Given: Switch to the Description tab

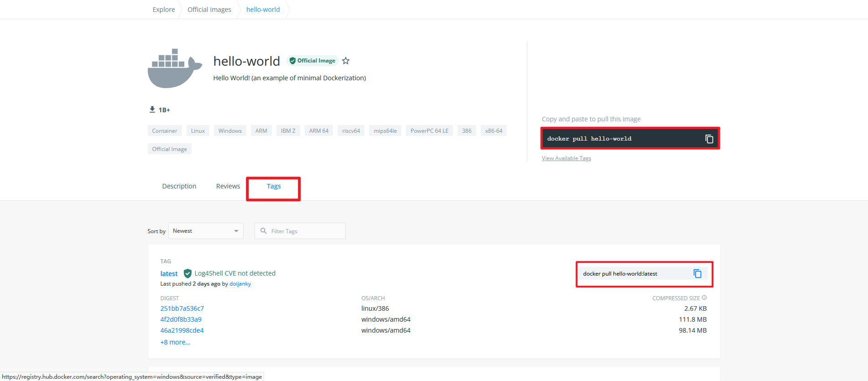Looking at the screenshot, I should pyautogui.click(x=179, y=186).
